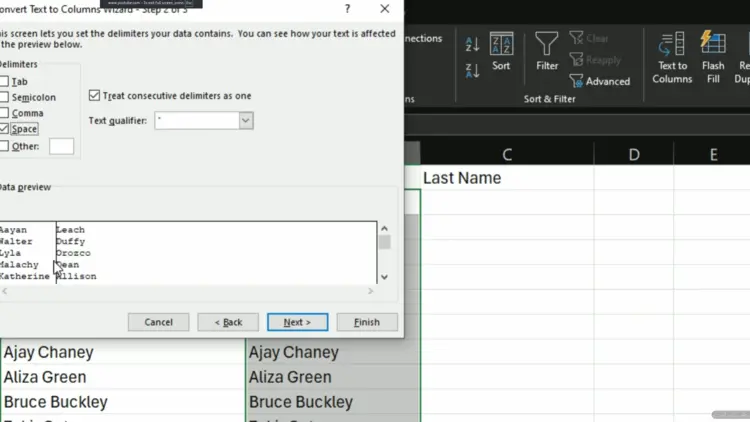The width and height of the screenshot is (750, 422).
Task: Click 'Orozco' in the data preview
Action: [73, 253]
